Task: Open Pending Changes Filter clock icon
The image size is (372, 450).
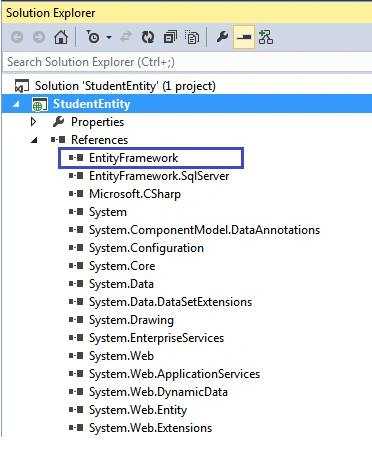Action: [x=93, y=37]
